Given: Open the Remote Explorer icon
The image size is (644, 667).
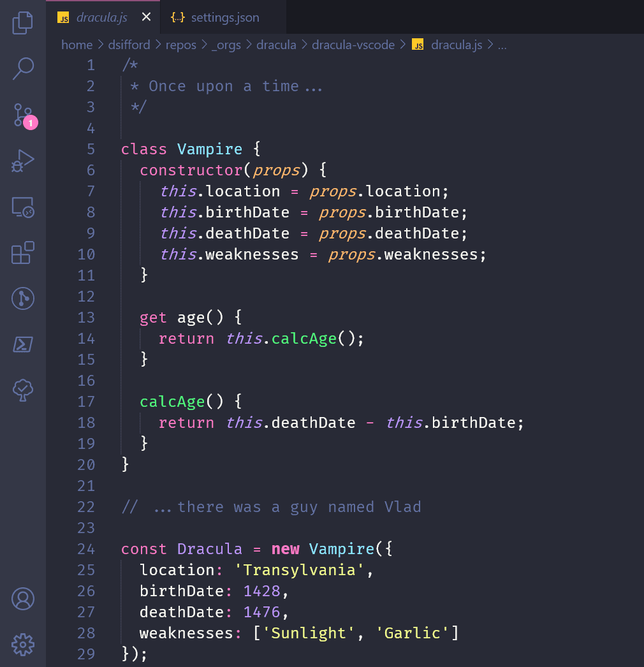Looking at the screenshot, I should [23, 207].
